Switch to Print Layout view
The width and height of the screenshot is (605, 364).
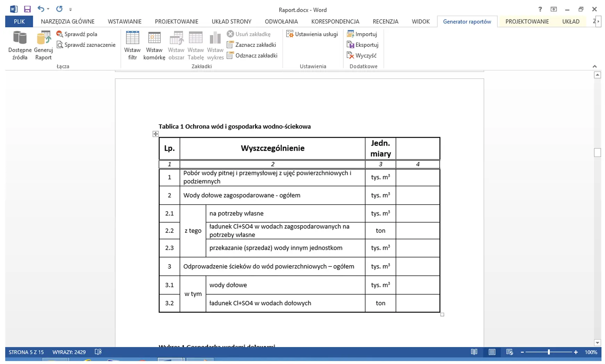point(492,352)
